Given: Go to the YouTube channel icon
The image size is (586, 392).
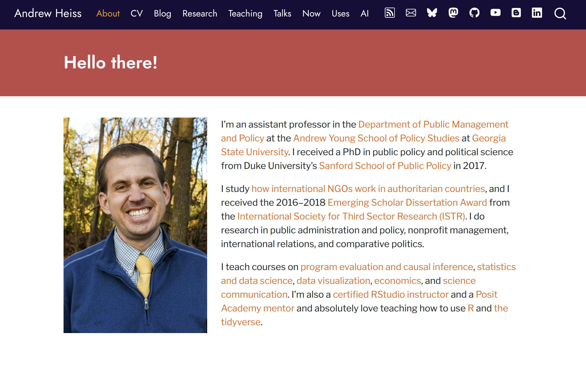Looking at the screenshot, I should click(x=495, y=13).
